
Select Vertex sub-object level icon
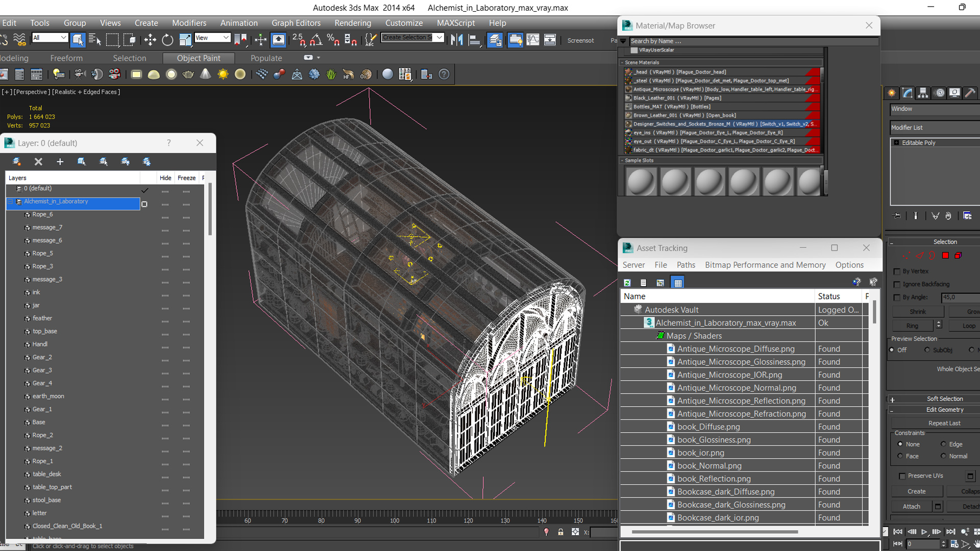[906, 256]
